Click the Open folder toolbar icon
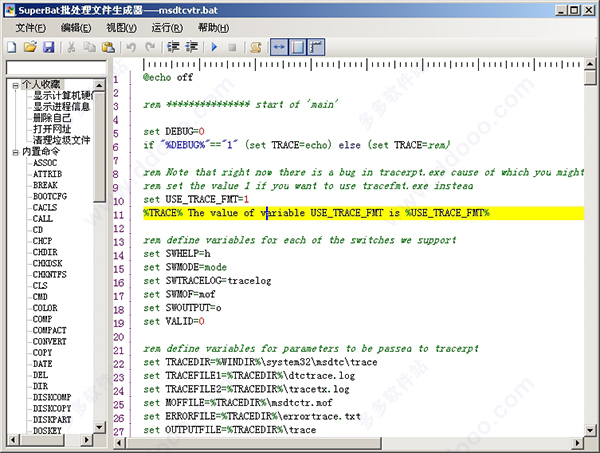 pyautogui.click(x=30, y=47)
